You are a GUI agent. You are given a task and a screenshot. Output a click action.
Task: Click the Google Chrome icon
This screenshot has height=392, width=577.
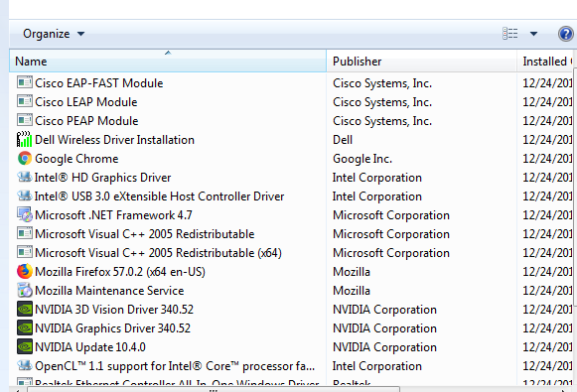[x=25, y=158]
